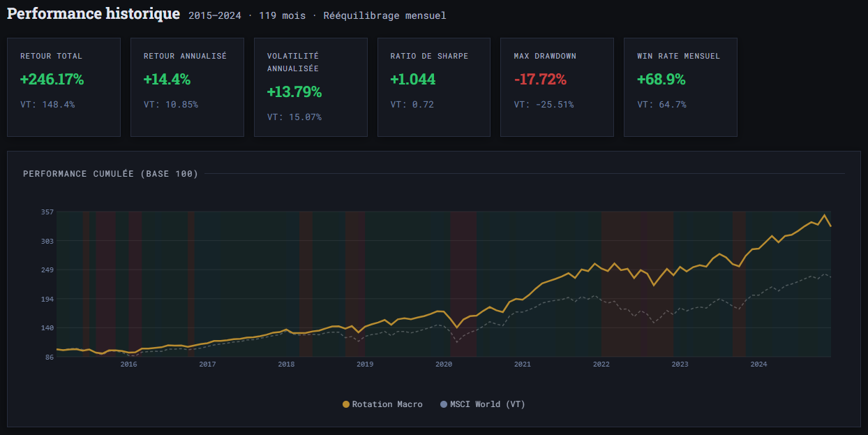Click the Performance historique title
Viewport: 868px width, 435px height.
pyautogui.click(x=93, y=13)
